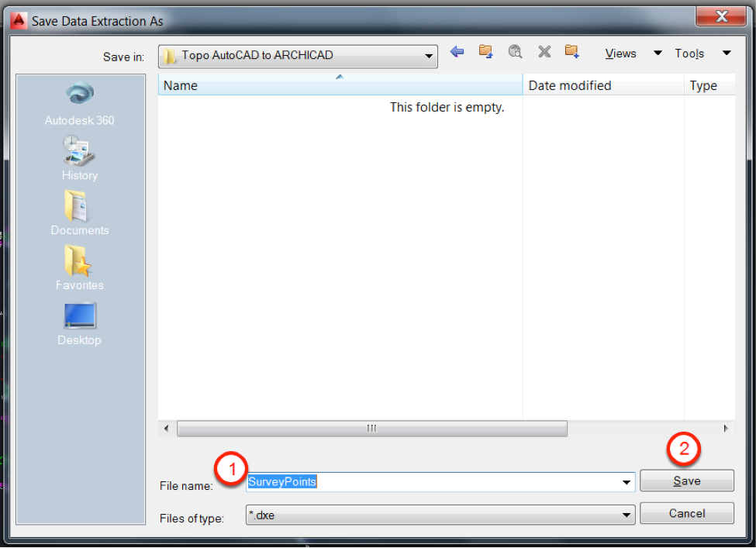Sort by the Date modified column header
756x548 pixels.
tap(603, 85)
